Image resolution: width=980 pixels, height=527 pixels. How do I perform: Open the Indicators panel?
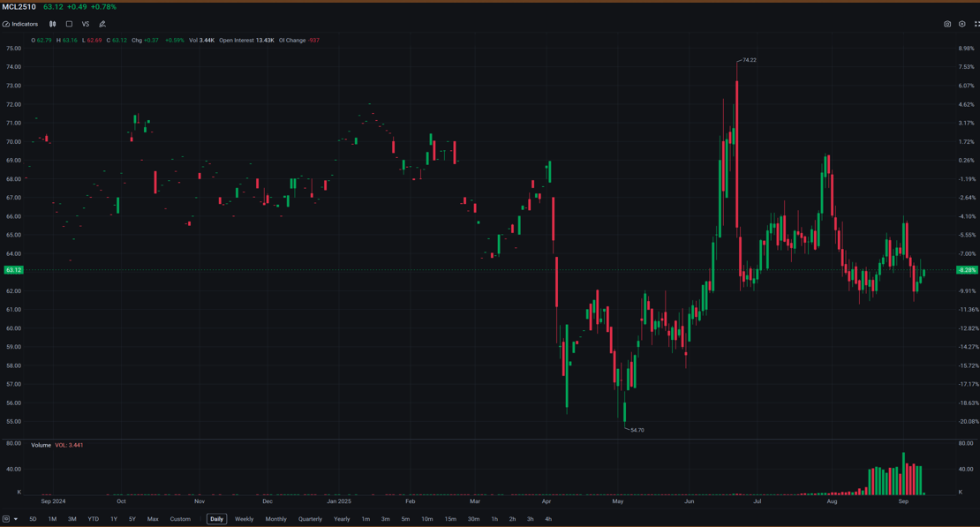pos(24,24)
